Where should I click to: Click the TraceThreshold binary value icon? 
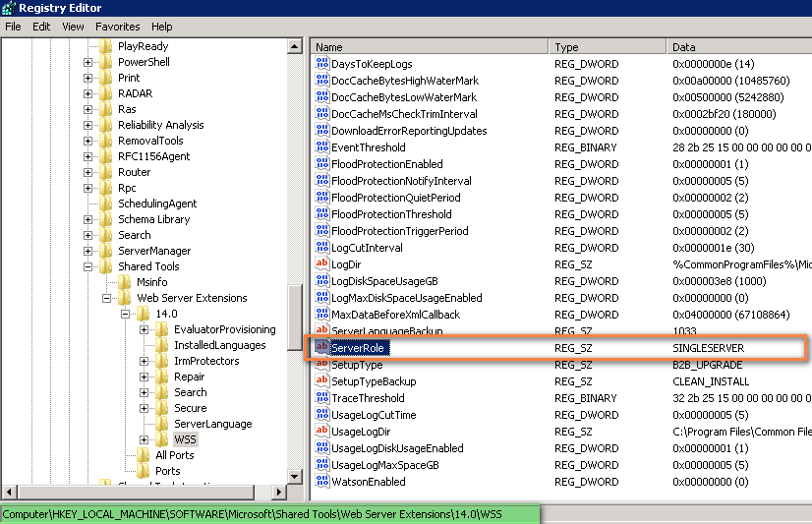coord(322,397)
